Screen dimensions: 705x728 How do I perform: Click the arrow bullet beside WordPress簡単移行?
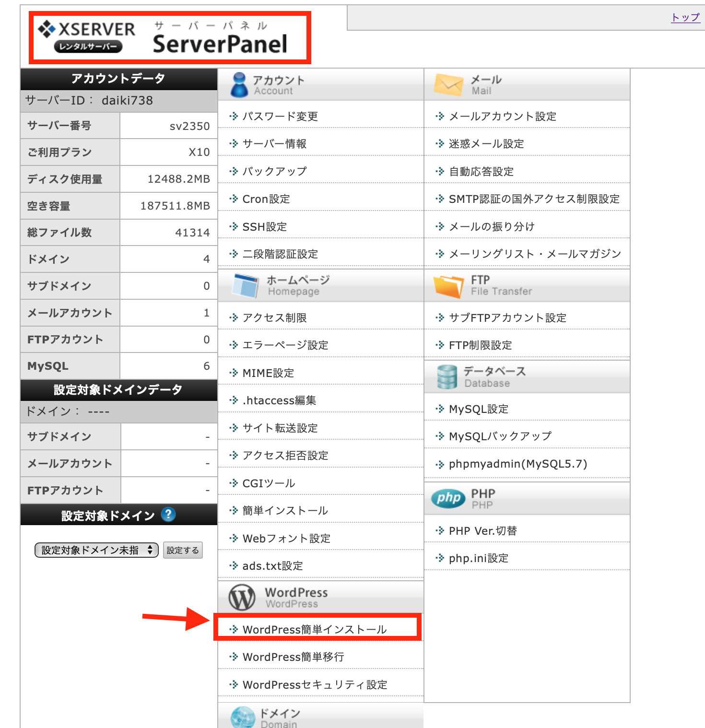(234, 657)
